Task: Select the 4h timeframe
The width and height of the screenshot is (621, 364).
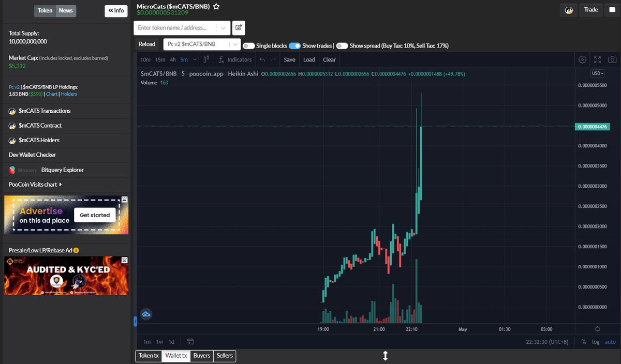Action: click(173, 59)
